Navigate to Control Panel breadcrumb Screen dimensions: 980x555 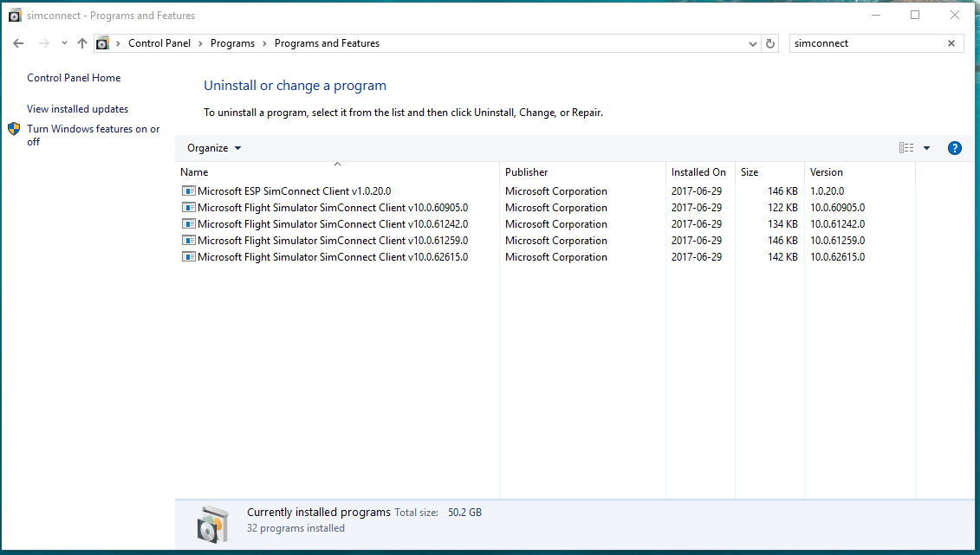click(x=159, y=43)
